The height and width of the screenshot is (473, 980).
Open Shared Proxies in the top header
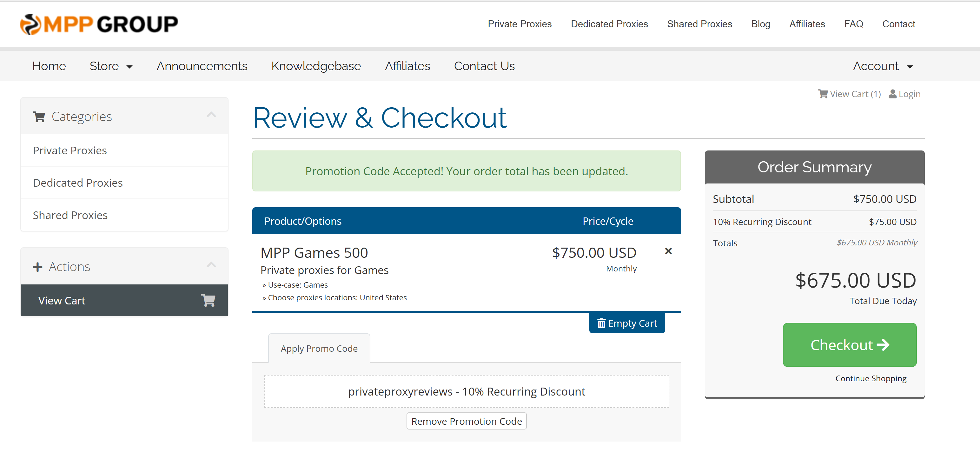click(x=699, y=24)
